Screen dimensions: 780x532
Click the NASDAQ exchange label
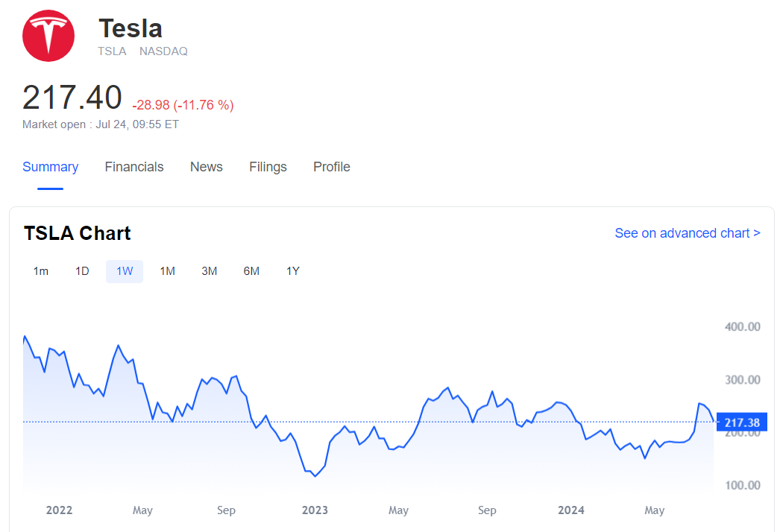click(163, 51)
